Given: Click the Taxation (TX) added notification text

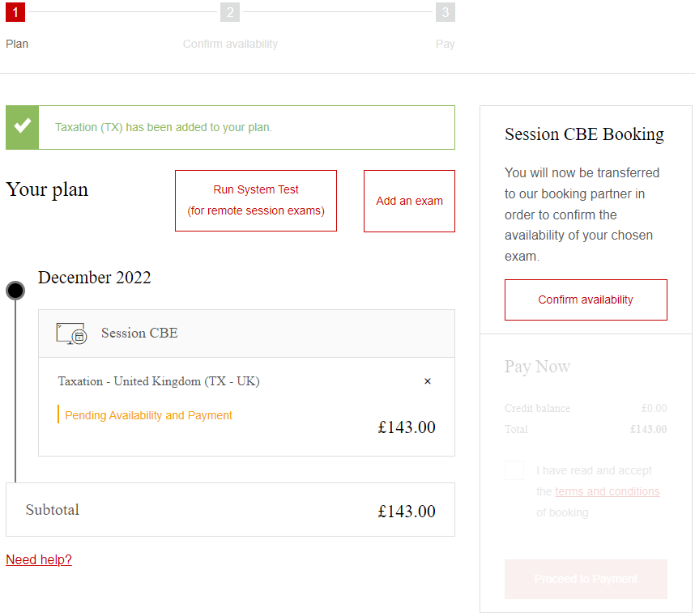Looking at the screenshot, I should pos(164,127).
